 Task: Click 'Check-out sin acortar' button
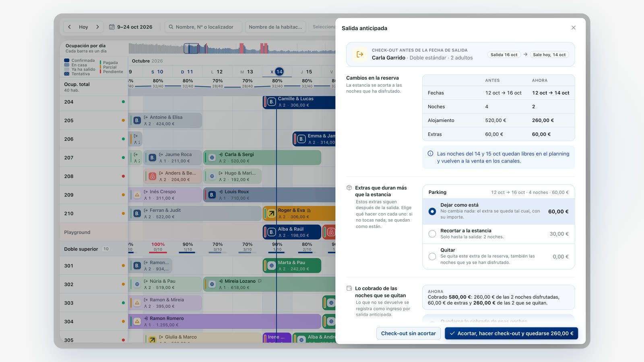click(408, 333)
